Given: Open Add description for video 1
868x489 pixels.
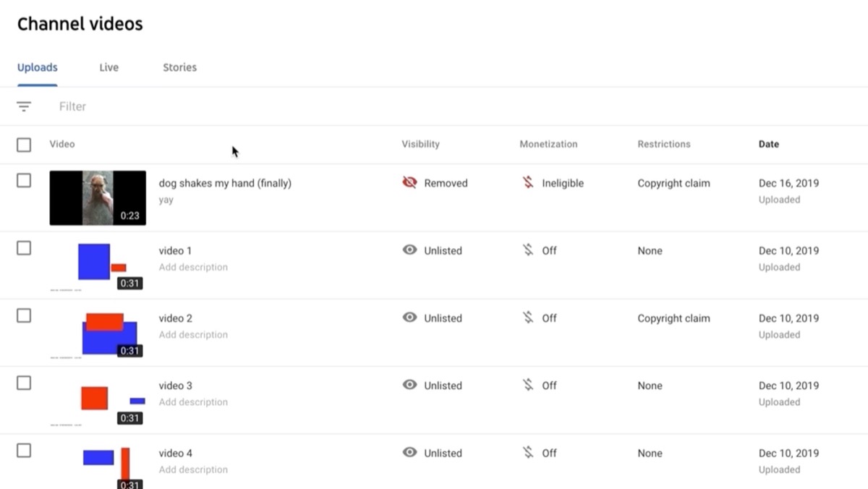Looking at the screenshot, I should 192,267.
